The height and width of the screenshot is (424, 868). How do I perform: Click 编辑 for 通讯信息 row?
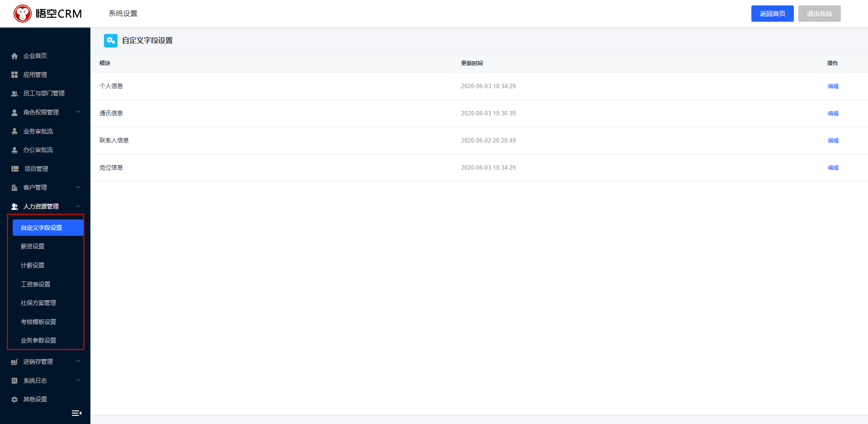833,113
